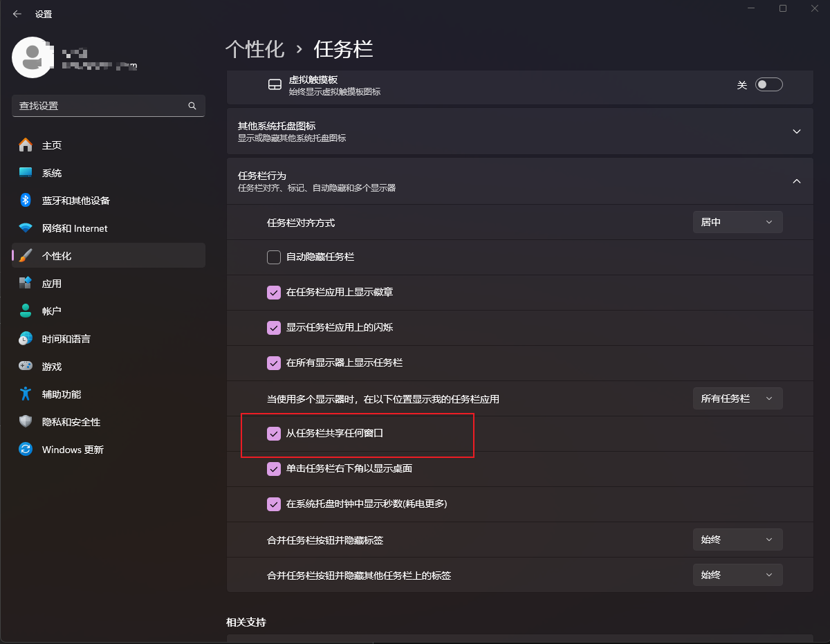The width and height of the screenshot is (830, 644).
Task: Click the 辅助功能 accessibility icon
Action: click(26, 394)
